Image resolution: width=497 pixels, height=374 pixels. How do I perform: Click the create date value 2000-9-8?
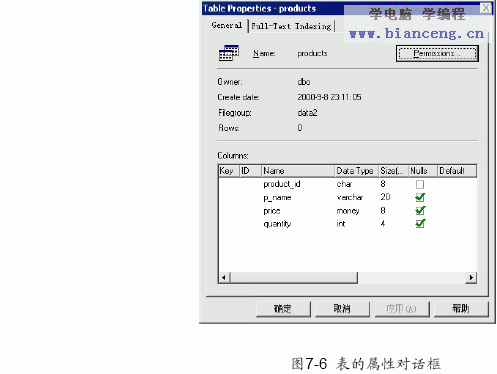click(x=329, y=97)
